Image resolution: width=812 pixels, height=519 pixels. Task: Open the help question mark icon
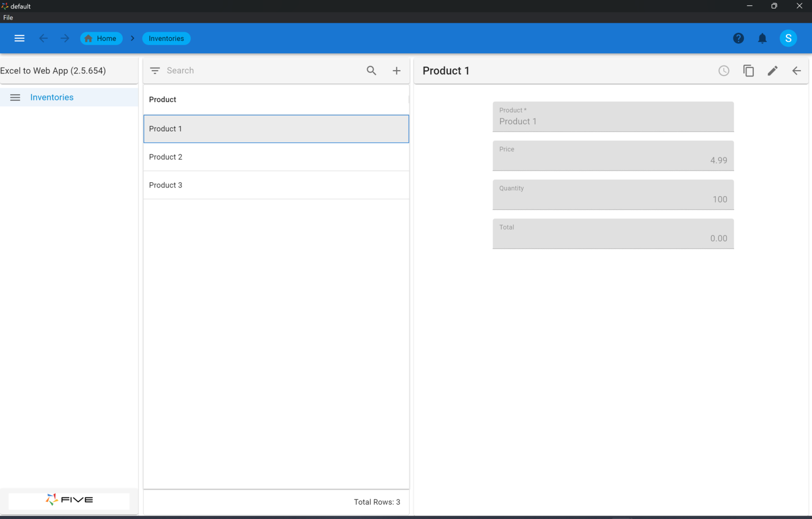tap(739, 38)
